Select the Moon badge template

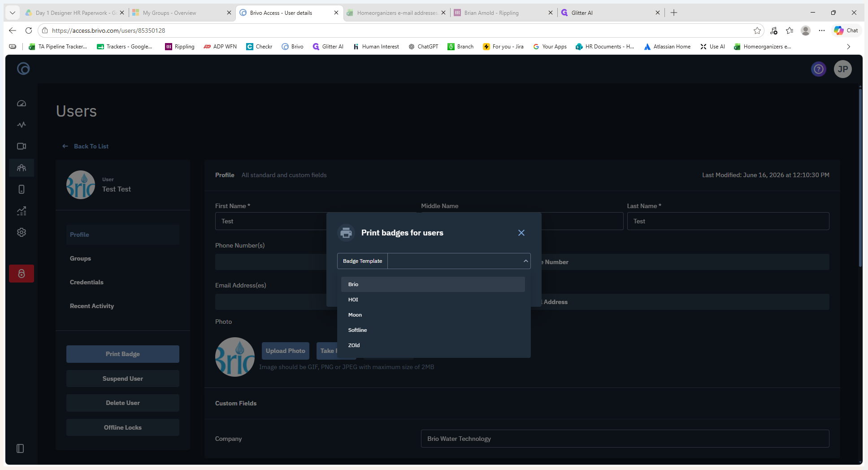[433, 315]
